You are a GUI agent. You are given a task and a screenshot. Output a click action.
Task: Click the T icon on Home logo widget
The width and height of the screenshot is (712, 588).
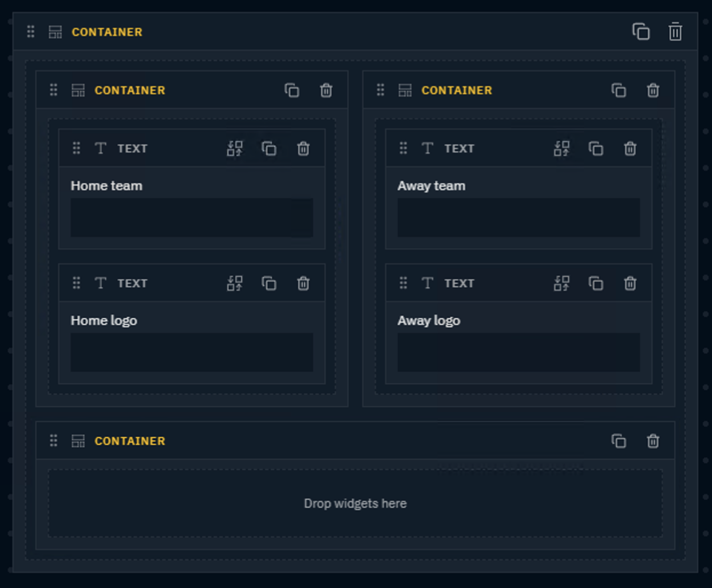101,283
